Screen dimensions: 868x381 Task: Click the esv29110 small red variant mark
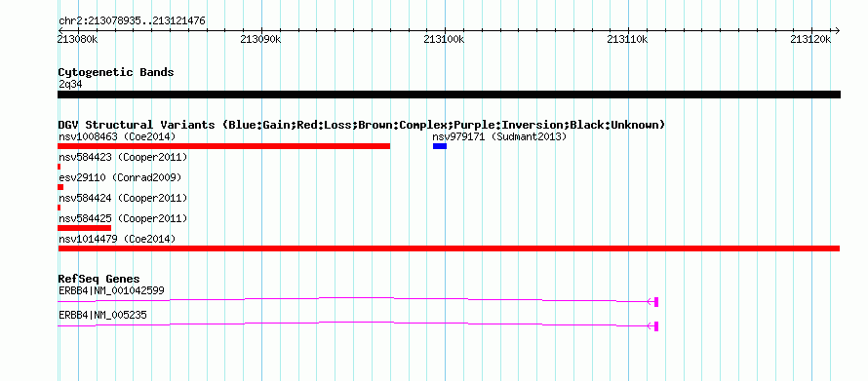[x=60, y=187]
